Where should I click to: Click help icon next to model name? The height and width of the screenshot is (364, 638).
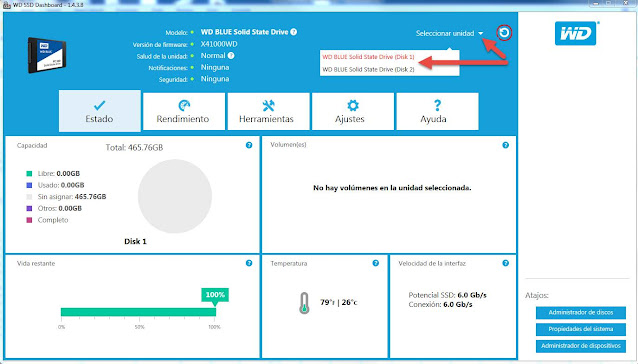click(x=294, y=32)
